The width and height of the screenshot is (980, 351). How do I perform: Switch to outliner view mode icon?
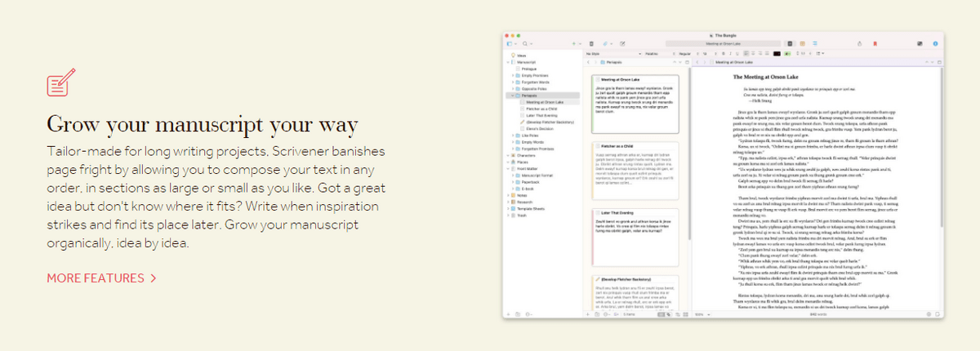(815, 43)
